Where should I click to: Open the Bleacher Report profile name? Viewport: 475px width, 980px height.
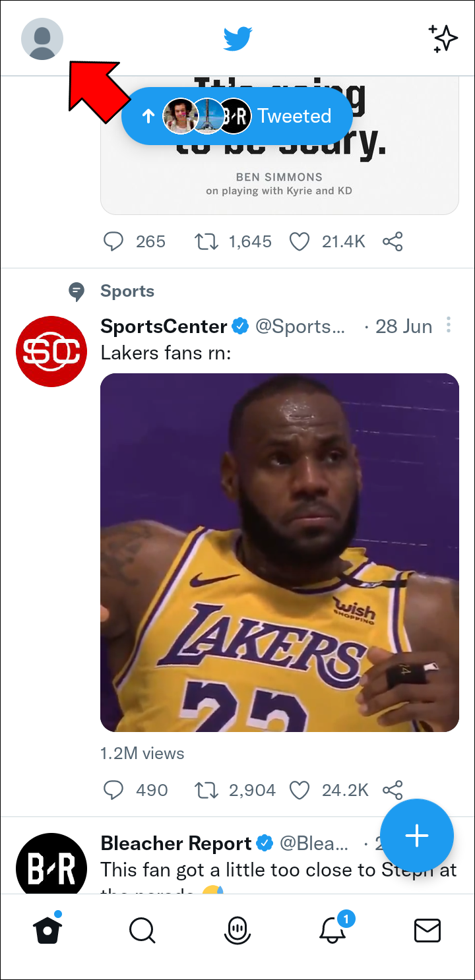pyautogui.click(x=176, y=843)
